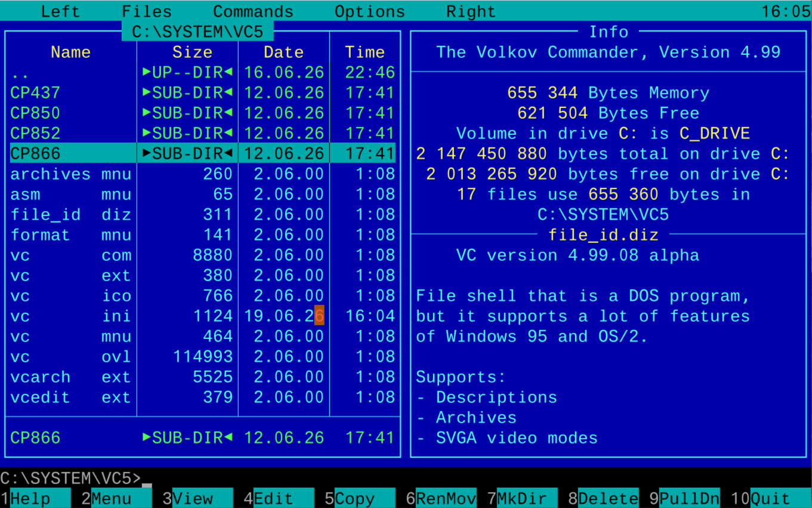Click the Name column header
The height and width of the screenshot is (508, 812).
70,53
